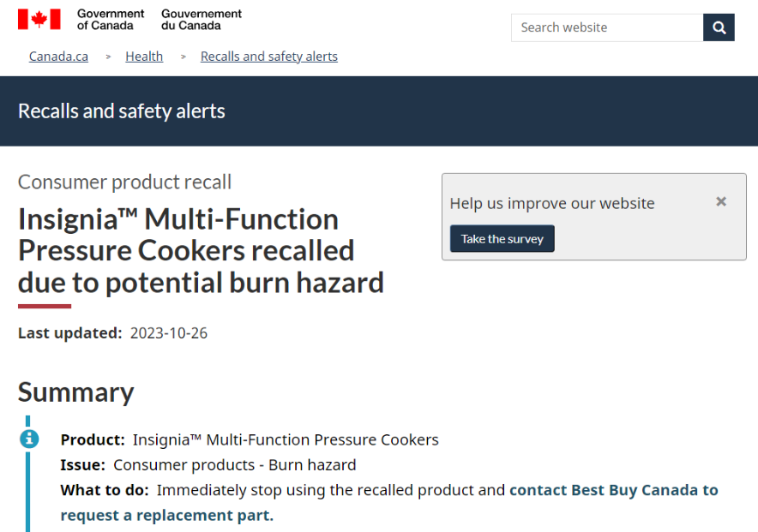The width and height of the screenshot is (758, 532).
Task: Click the magnifying glass search button
Action: [719, 27]
